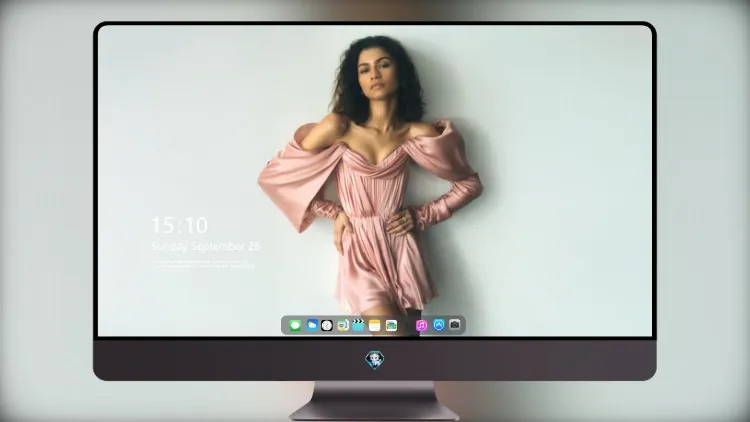Click the Sunday September 28 date text
The width and height of the screenshot is (750, 422).
[x=205, y=246]
